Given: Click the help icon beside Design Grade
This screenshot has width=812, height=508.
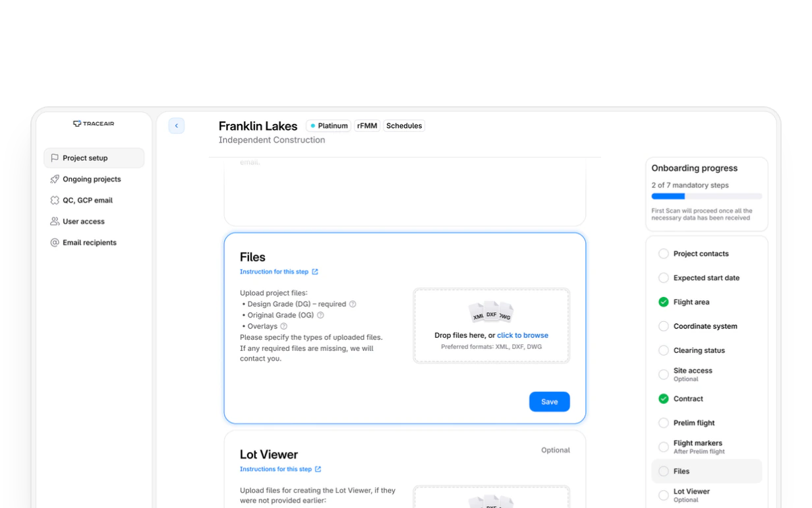Looking at the screenshot, I should (x=353, y=304).
